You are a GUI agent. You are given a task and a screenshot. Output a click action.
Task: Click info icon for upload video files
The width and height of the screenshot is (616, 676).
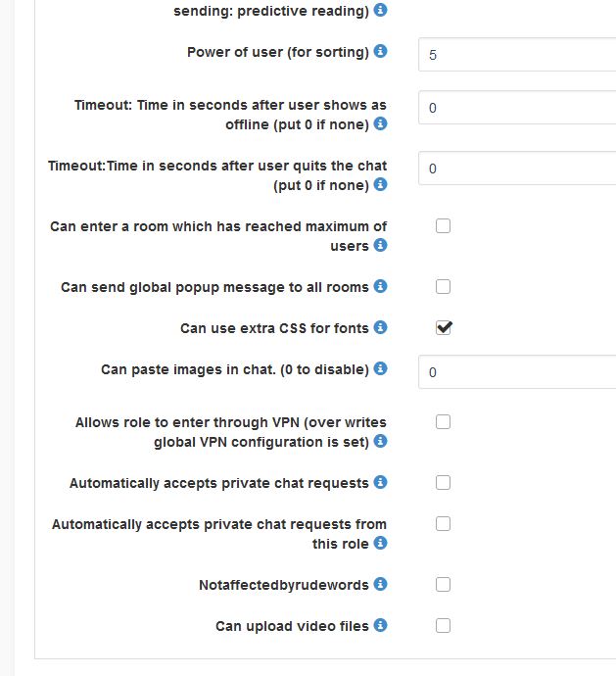pyautogui.click(x=381, y=625)
